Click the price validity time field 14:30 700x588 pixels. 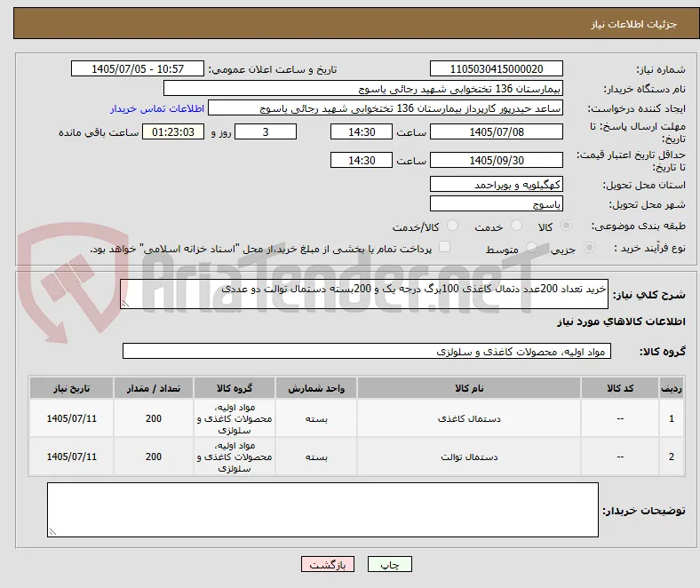tap(362, 160)
